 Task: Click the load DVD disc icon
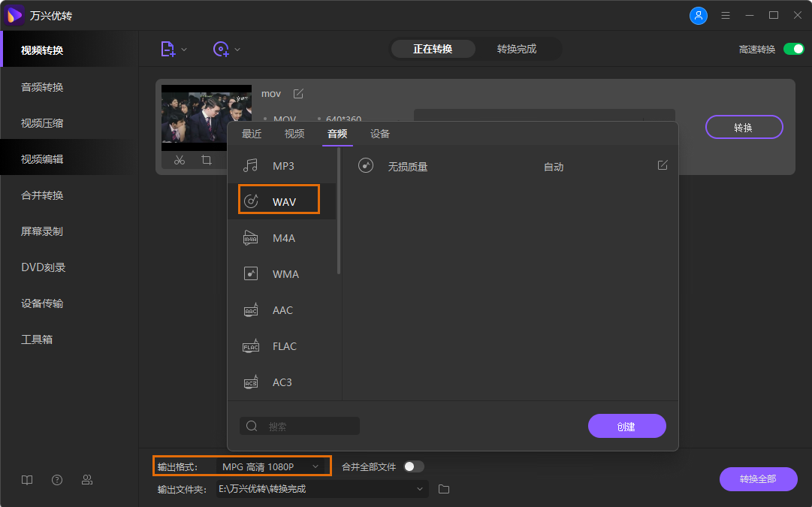pyautogui.click(x=220, y=49)
